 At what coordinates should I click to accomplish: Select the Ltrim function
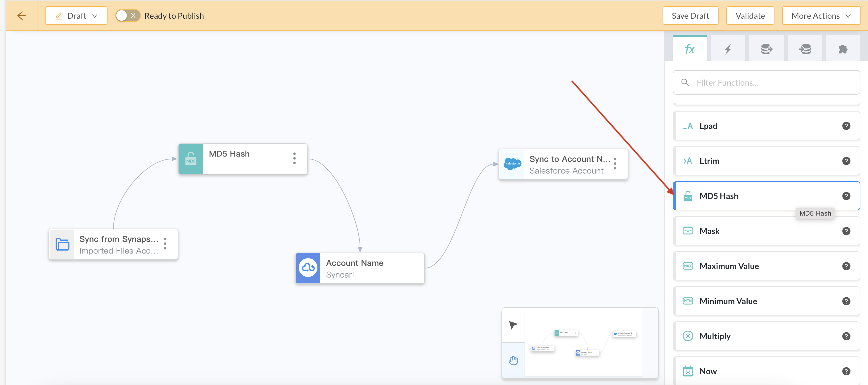(766, 161)
